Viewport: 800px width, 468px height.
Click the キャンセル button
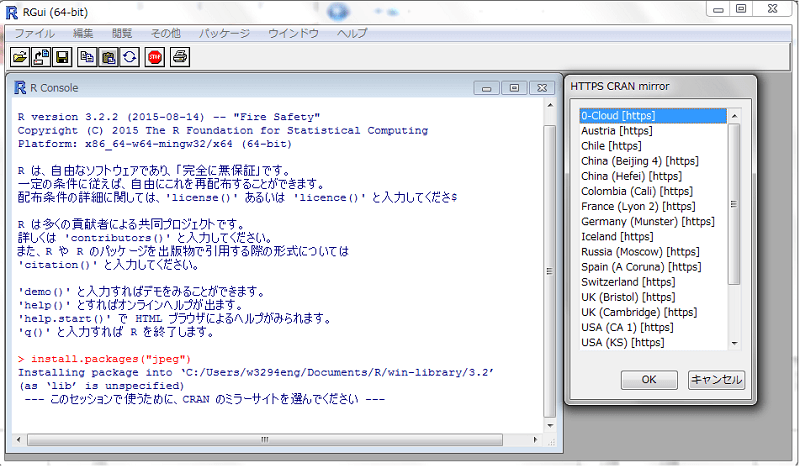click(x=716, y=380)
